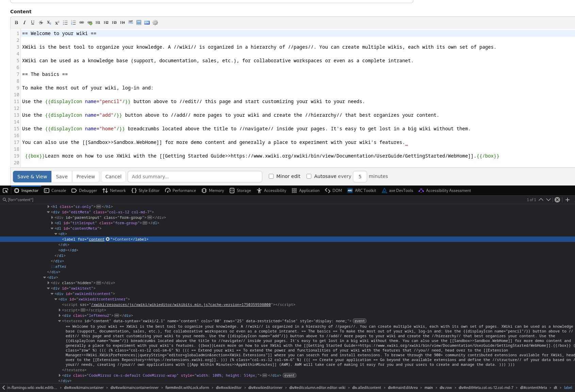This screenshot has height=392, width=575.
Task: Add a new node with plus icon
Action: pos(568,200)
